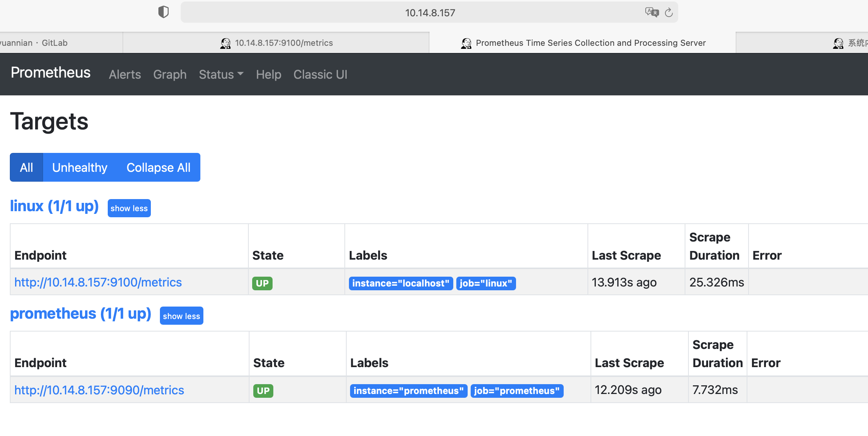Collapse all target groups
The image size is (868, 436).
(x=158, y=167)
